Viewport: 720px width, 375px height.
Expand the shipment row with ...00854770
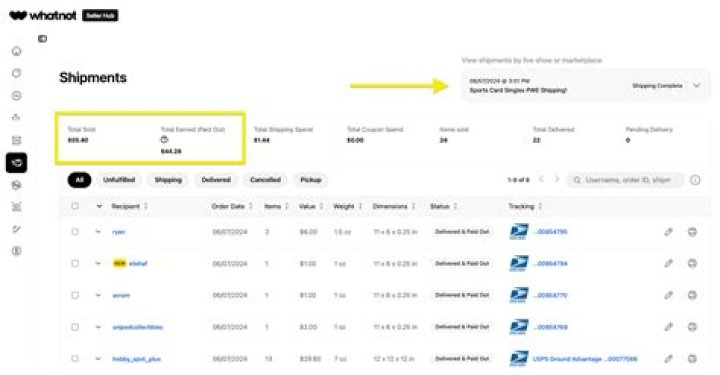click(x=98, y=295)
